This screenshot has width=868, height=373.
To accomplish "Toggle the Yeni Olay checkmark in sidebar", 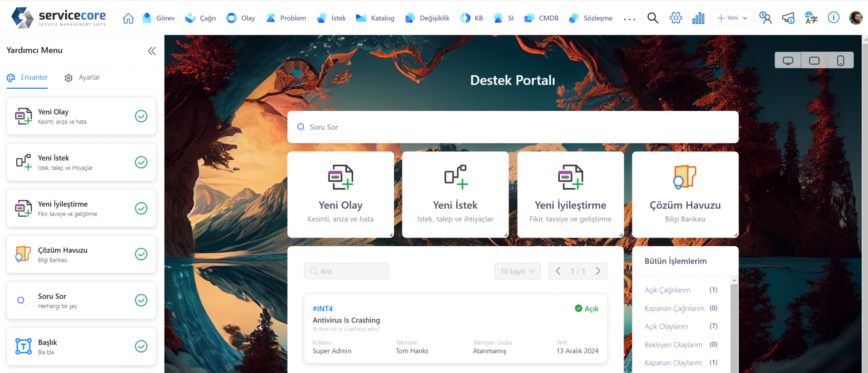I will tap(141, 116).
